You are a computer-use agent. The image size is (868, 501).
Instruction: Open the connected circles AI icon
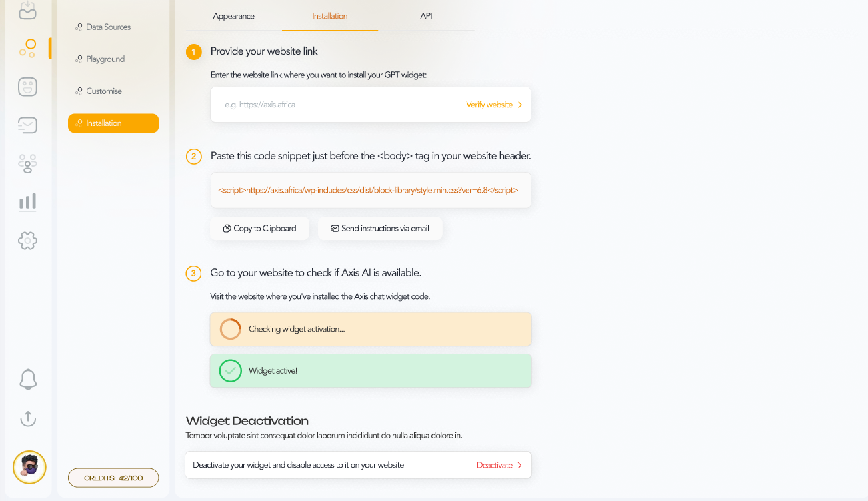point(27,48)
